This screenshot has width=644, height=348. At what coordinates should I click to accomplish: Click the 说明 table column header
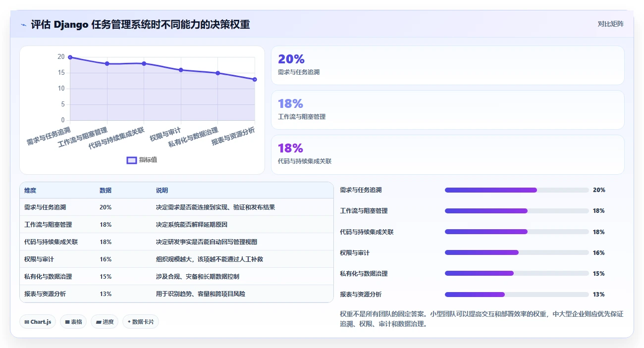click(x=162, y=191)
